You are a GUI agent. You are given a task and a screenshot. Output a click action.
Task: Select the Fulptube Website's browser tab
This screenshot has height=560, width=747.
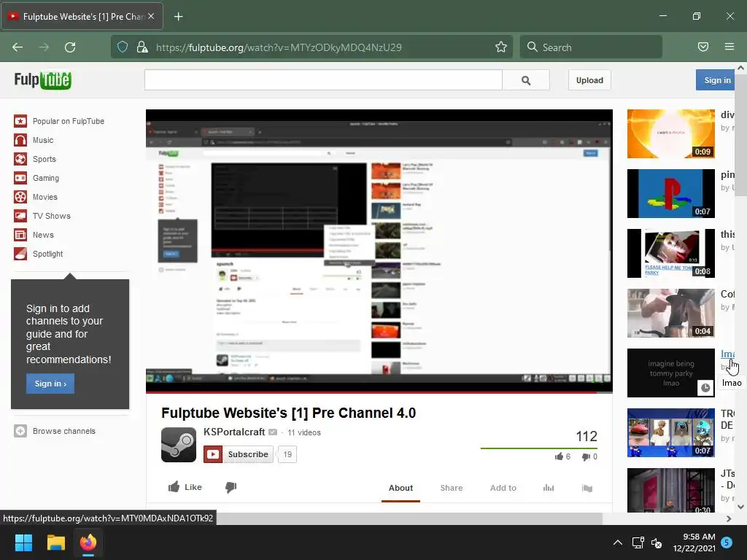point(82,17)
